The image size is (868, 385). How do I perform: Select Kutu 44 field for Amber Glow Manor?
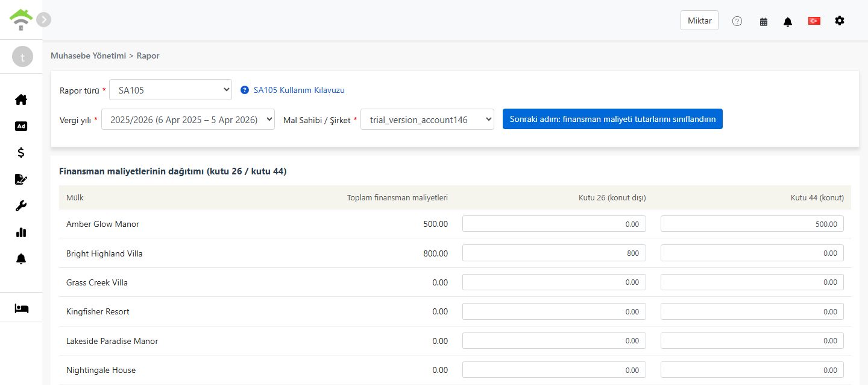coord(752,224)
